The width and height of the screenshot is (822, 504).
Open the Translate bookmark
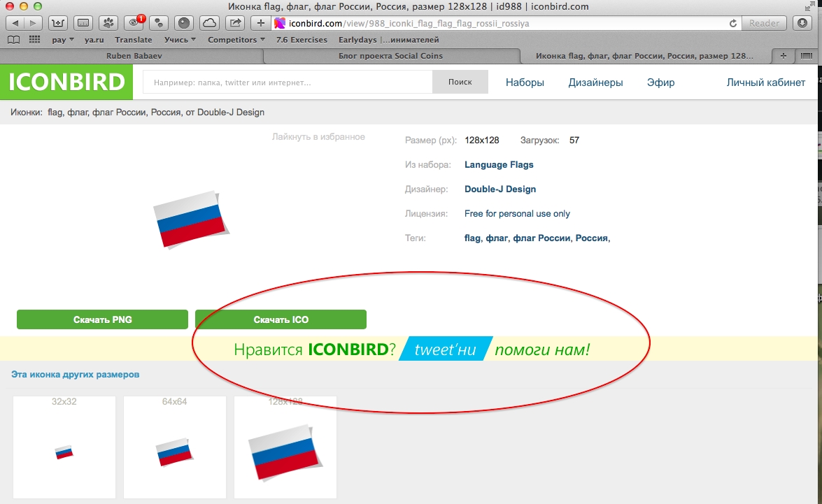coord(133,40)
